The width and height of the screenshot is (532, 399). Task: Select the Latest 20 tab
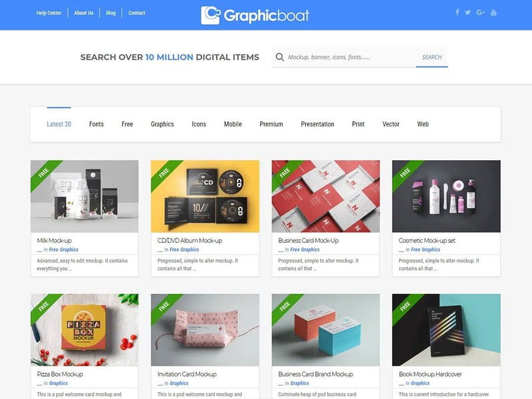coord(59,124)
